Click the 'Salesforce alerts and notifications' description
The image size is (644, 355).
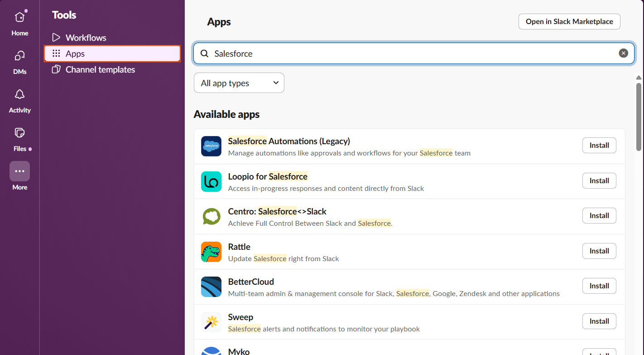click(x=324, y=329)
